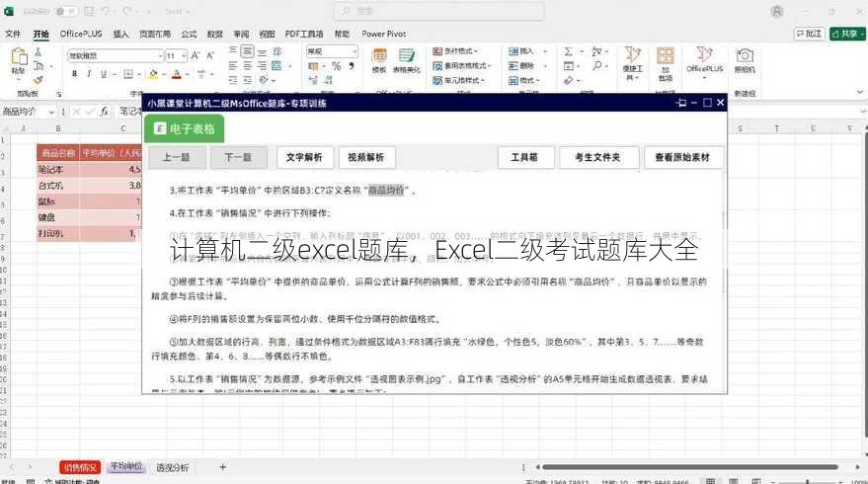Click the Clear eraser icon
This screenshot has height=484, width=868.
[569, 80]
